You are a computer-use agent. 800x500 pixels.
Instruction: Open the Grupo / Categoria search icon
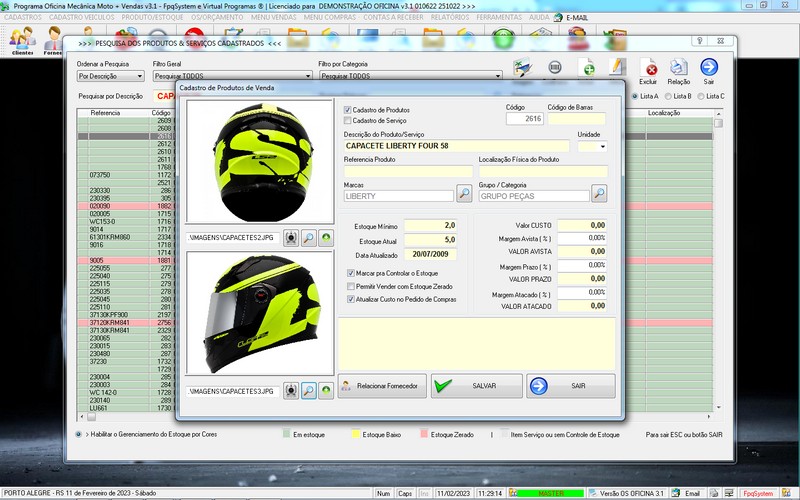click(598, 194)
